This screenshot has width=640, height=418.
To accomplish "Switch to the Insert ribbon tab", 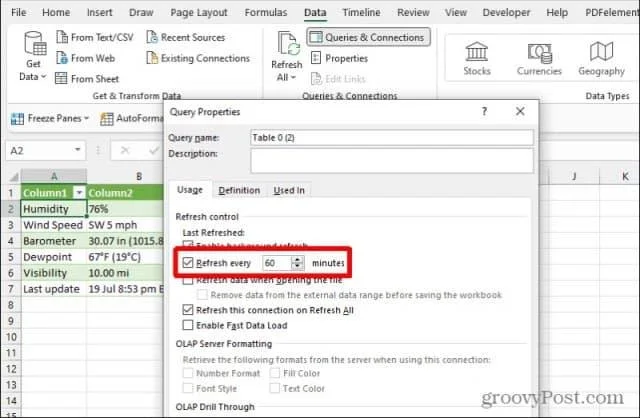I will [100, 13].
